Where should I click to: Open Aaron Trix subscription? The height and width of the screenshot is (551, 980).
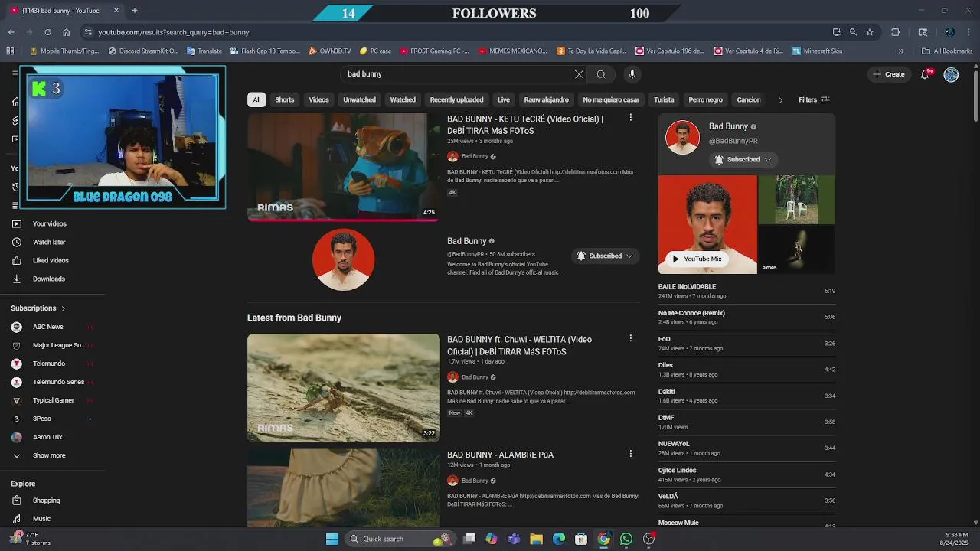pos(47,437)
